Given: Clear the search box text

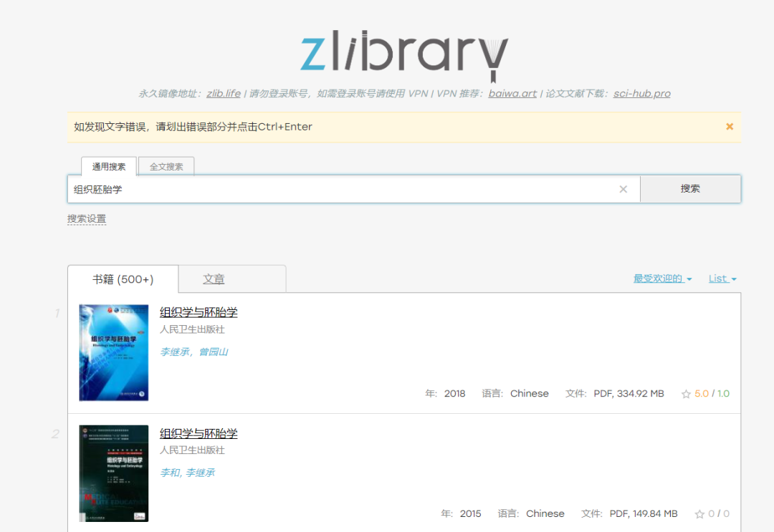Looking at the screenshot, I should 623,189.
